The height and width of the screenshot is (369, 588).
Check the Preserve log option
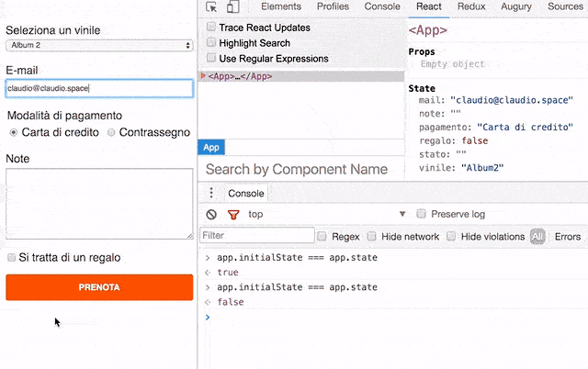pyautogui.click(x=422, y=214)
